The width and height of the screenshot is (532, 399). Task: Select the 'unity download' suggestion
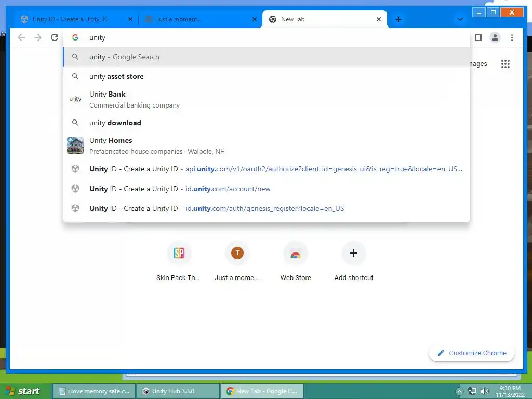[x=267, y=123]
